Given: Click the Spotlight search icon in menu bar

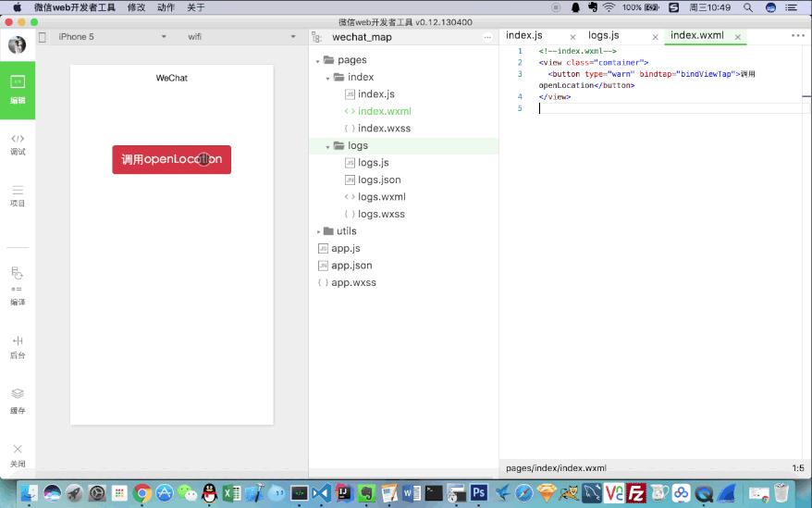Looking at the screenshot, I should [748, 7].
